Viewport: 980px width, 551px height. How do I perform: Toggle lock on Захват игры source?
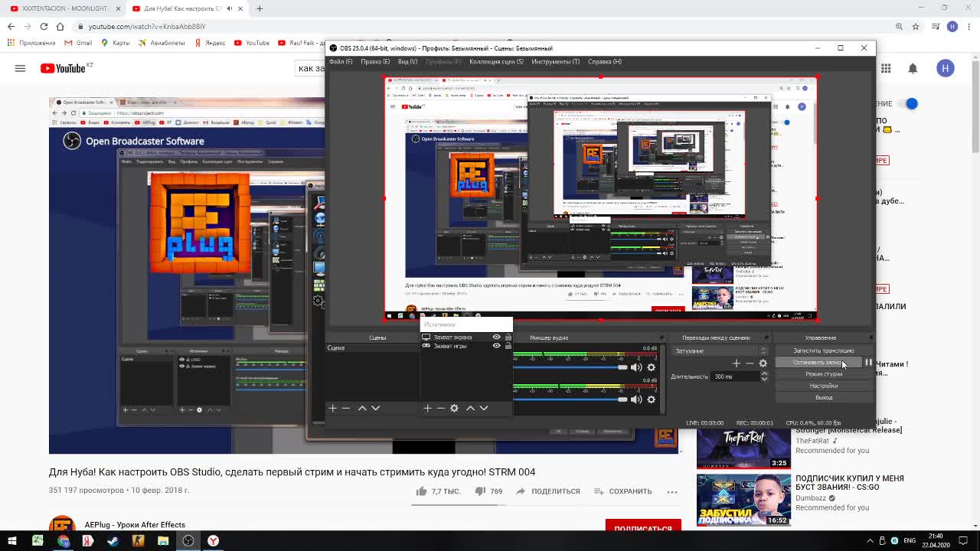pos(508,346)
